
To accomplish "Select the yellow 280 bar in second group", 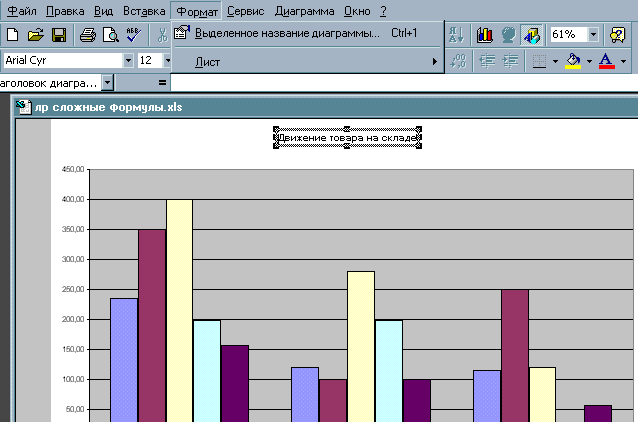I will 361,347.
